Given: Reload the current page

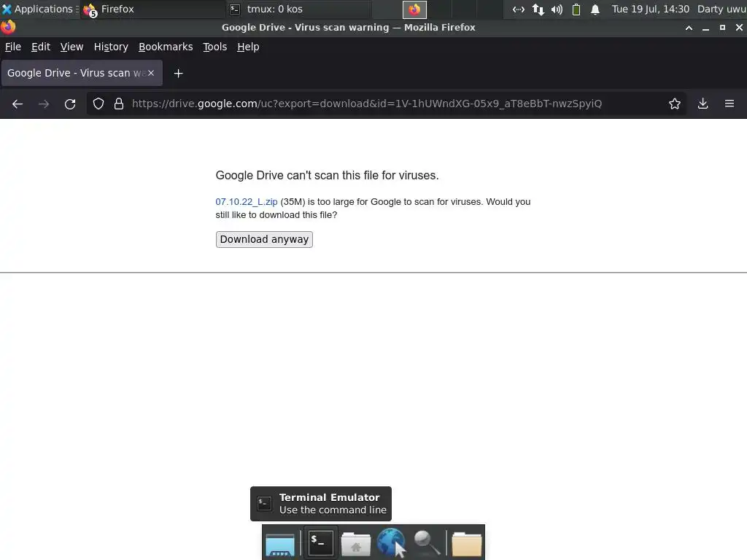Looking at the screenshot, I should pyautogui.click(x=70, y=104).
